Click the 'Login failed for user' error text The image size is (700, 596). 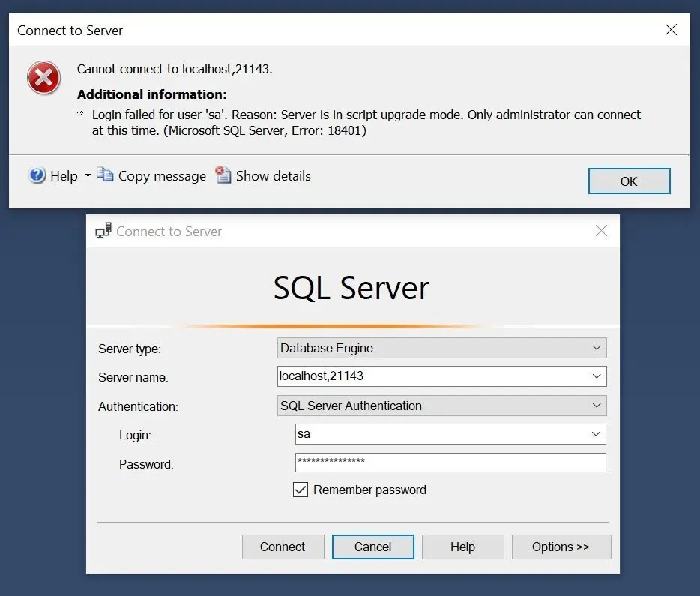pyautogui.click(x=366, y=123)
